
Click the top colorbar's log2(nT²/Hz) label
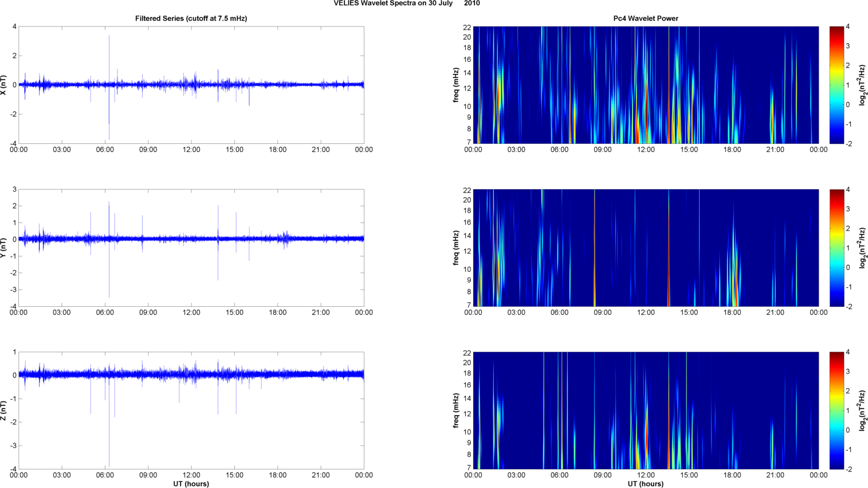pyautogui.click(x=862, y=85)
